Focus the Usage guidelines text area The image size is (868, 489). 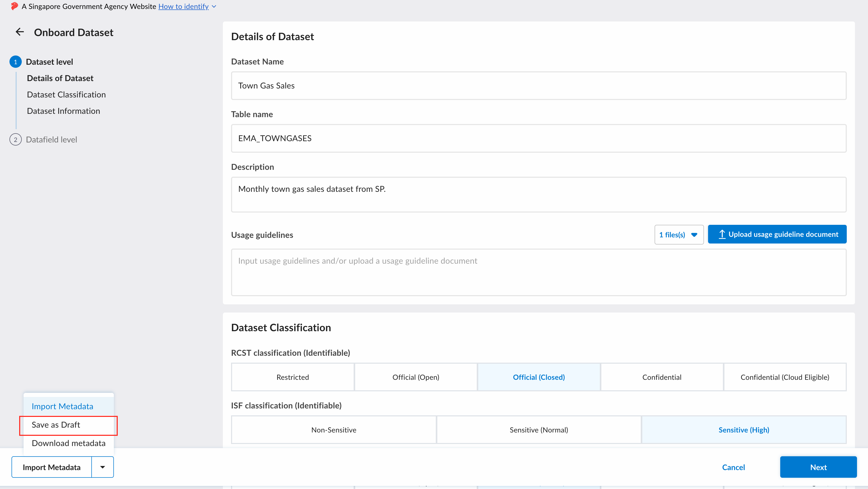click(x=538, y=272)
